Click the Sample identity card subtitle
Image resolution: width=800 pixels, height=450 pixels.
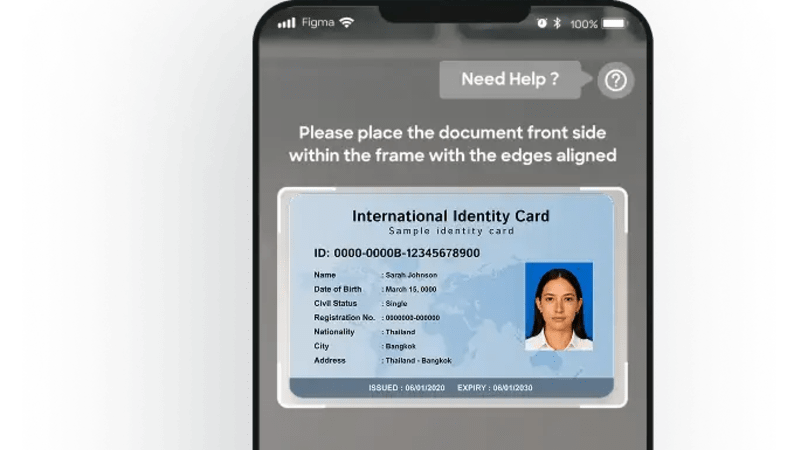452,231
